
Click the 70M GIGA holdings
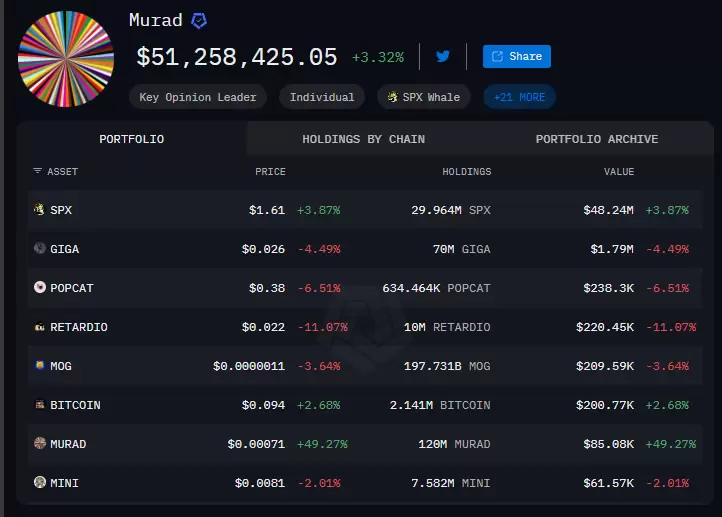tap(462, 249)
